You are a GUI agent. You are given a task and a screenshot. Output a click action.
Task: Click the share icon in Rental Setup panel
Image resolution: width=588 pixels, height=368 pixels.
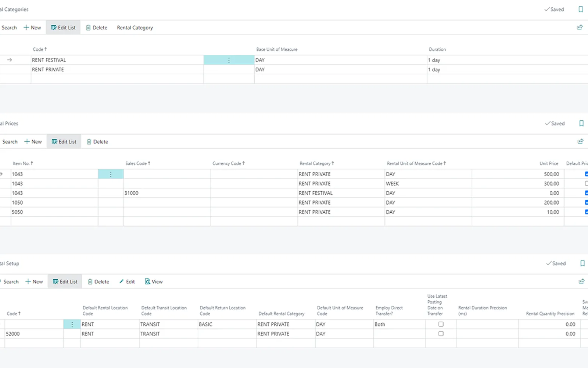(581, 281)
